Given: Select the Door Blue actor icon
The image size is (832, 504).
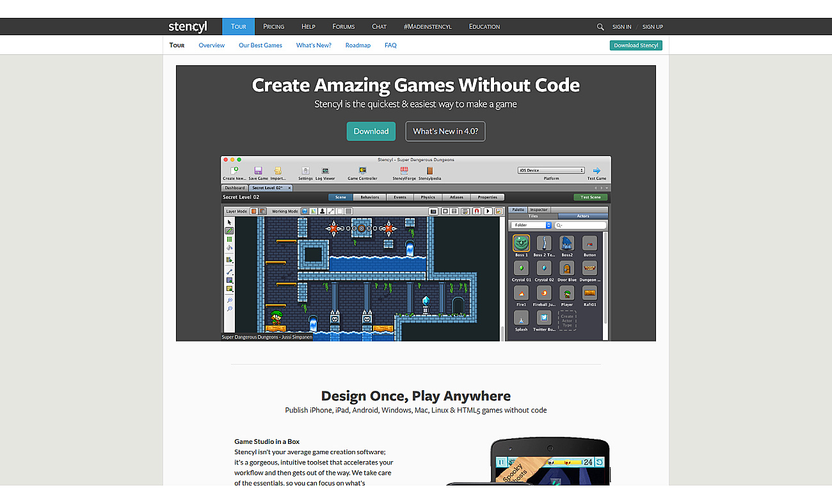Looking at the screenshot, I should (x=567, y=268).
